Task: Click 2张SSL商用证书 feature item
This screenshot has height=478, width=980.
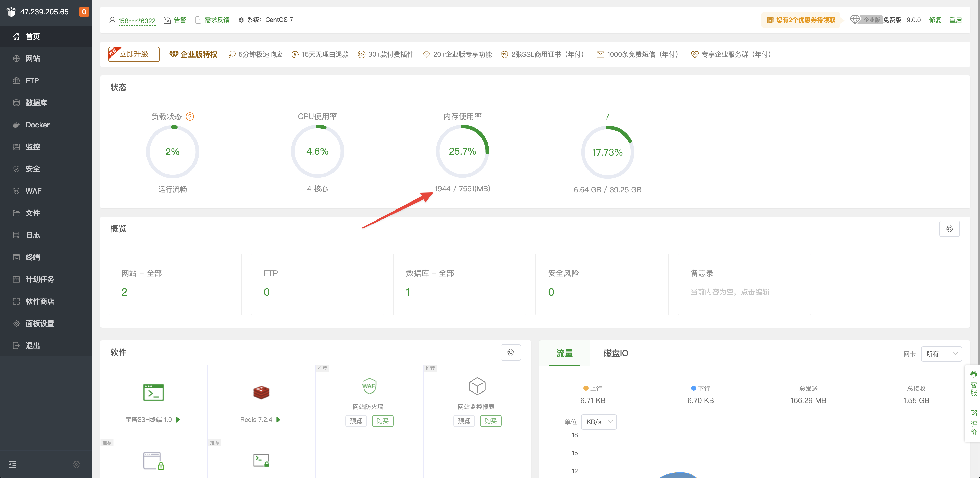Action: coord(543,54)
